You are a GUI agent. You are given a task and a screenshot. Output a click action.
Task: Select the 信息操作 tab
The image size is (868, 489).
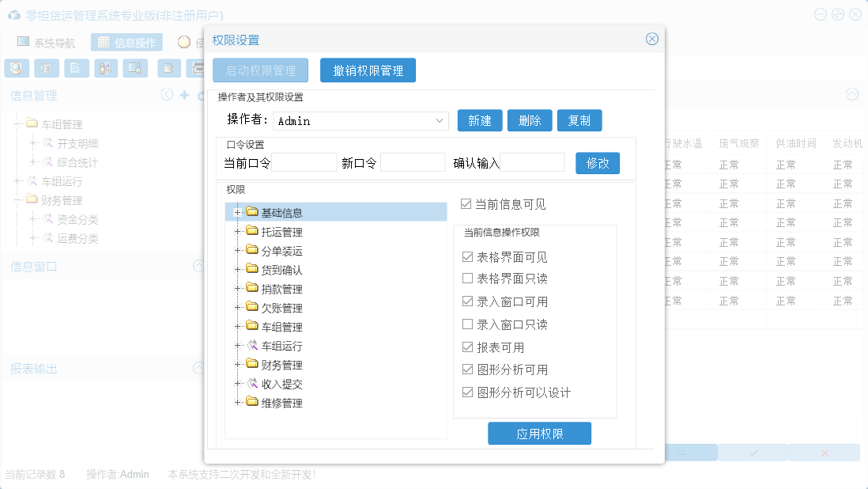[126, 43]
